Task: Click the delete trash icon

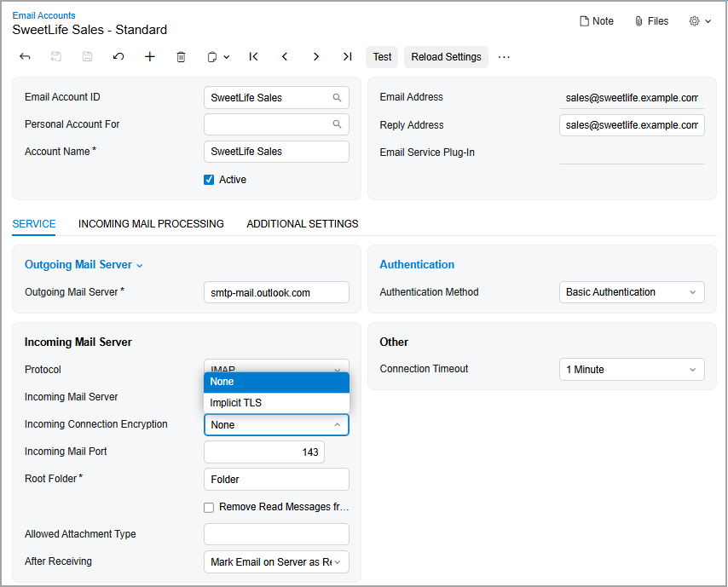Action: [181, 57]
